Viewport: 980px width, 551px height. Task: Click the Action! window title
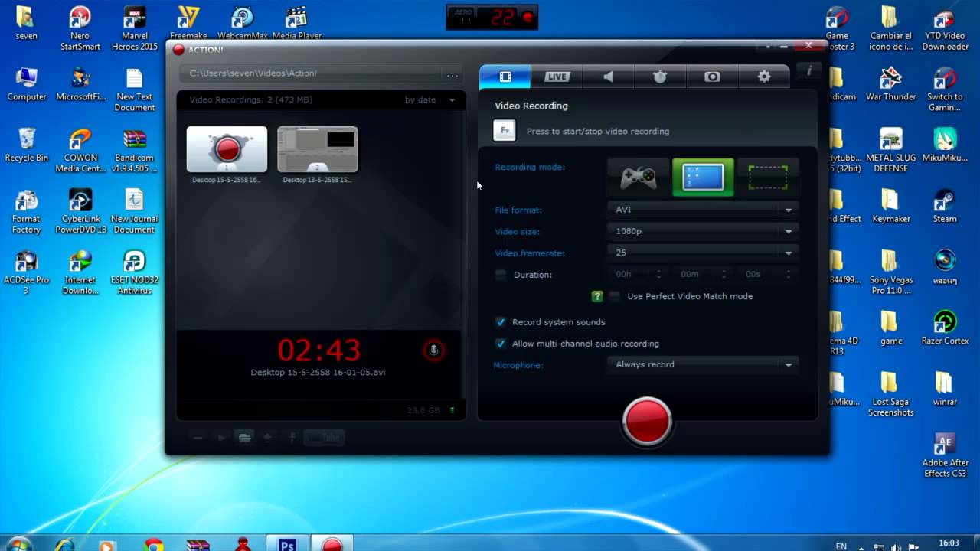[205, 50]
